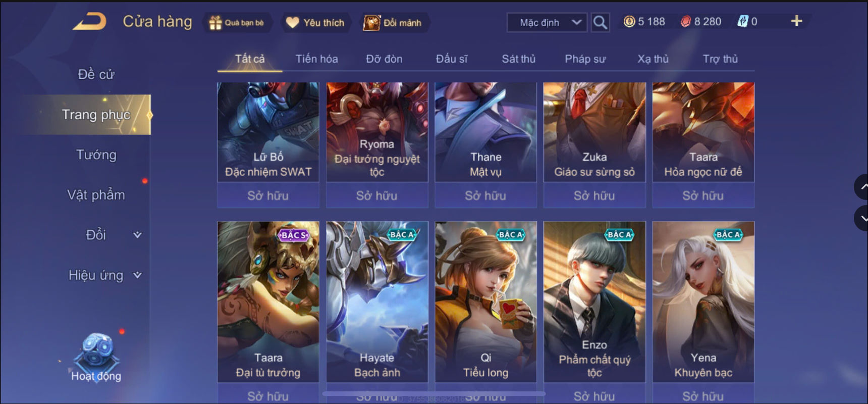Open the Tướng section in sidebar
The width and height of the screenshot is (868, 404).
click(x=96, y=155)
